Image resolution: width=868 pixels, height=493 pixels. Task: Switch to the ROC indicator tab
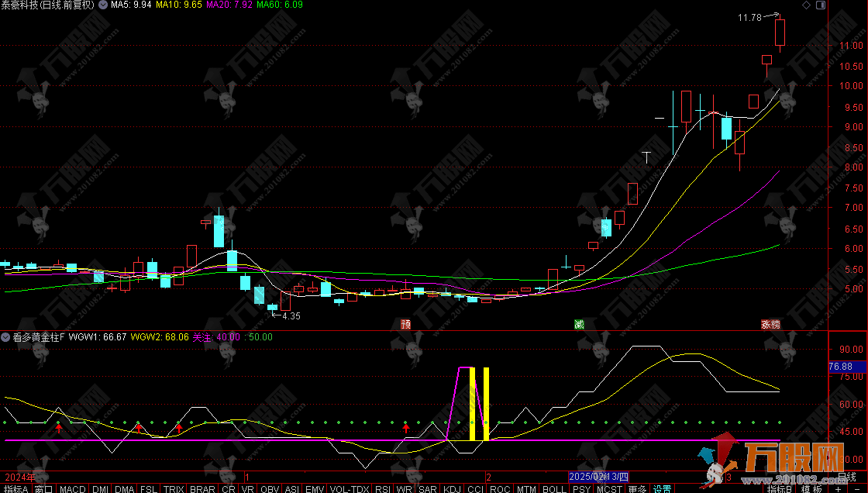[500, 488]
